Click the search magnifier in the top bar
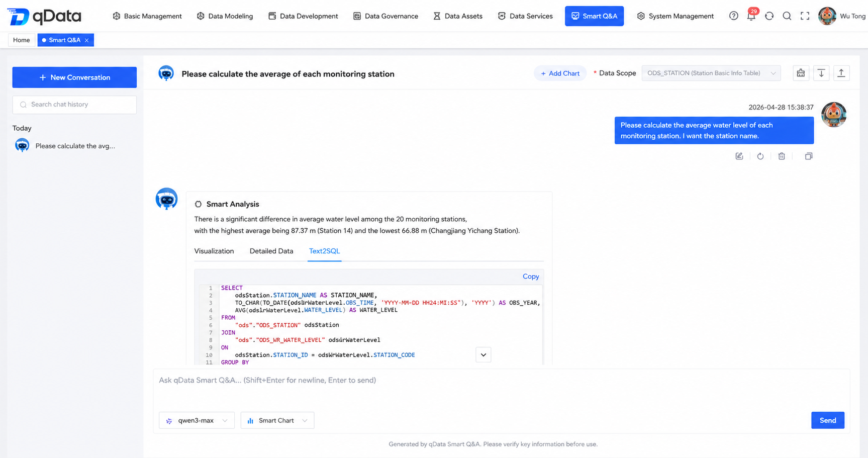868x458 pixels. pos(787,16)
